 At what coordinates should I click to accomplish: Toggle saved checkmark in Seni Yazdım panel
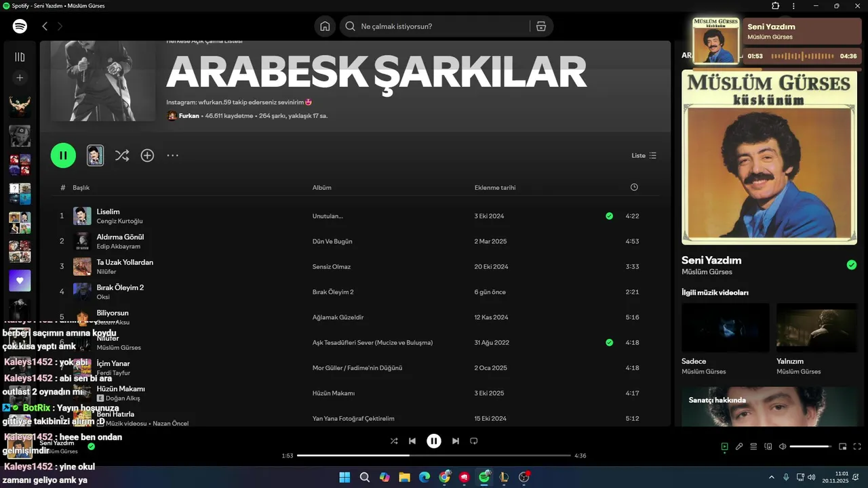coord(852,265)
